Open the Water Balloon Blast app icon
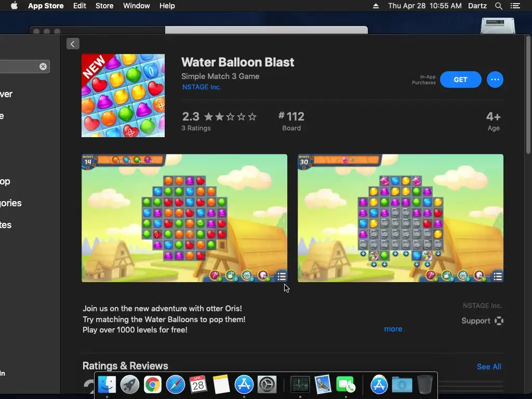The height and width of the screenshot is (399, 532). pyautogui.click(x=123, y=96)
